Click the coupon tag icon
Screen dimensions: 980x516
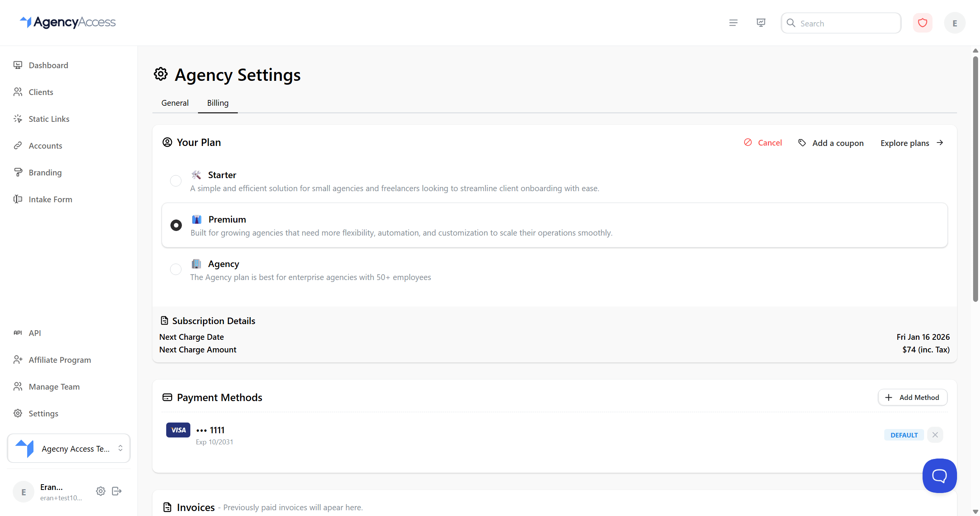[x=802, y=143]
